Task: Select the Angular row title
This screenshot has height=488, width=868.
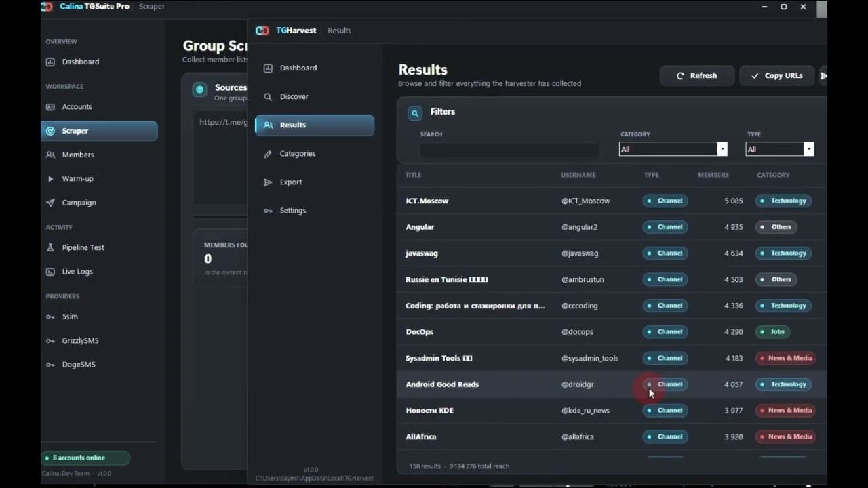Action: 420,227
